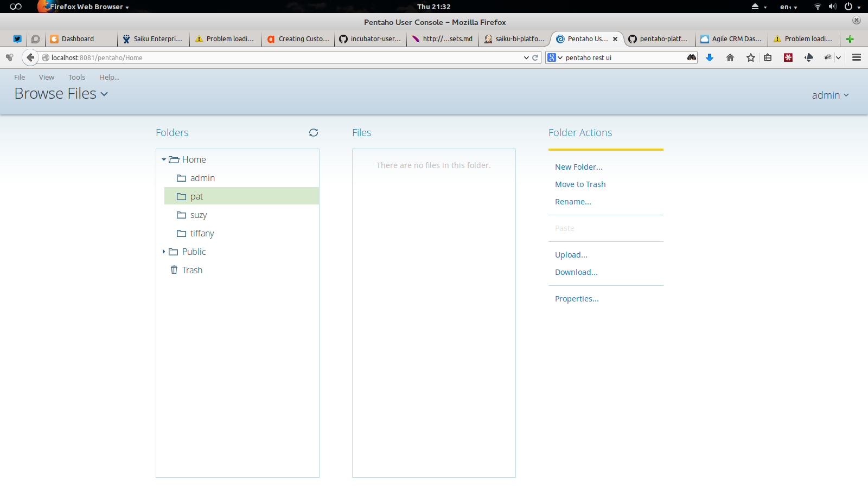Open the Public folder

click(194, 252)
